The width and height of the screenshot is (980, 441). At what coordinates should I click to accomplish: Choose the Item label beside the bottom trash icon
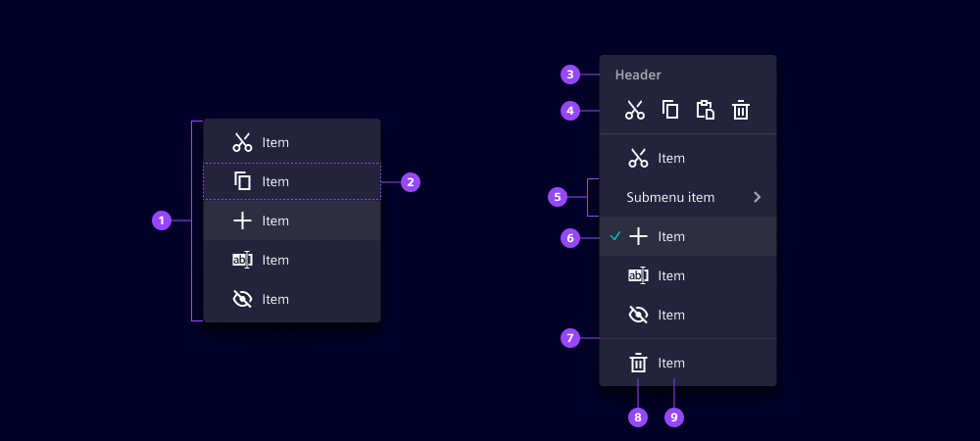click(x=671, y=364)
